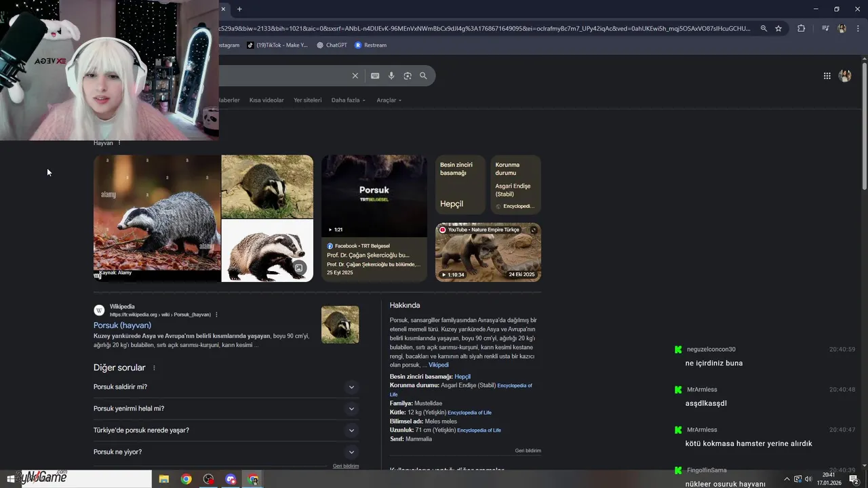Viewport: 868px width, 488px height.
Task: Open the icon at top-right of YouTube video card
Action: 534,230
